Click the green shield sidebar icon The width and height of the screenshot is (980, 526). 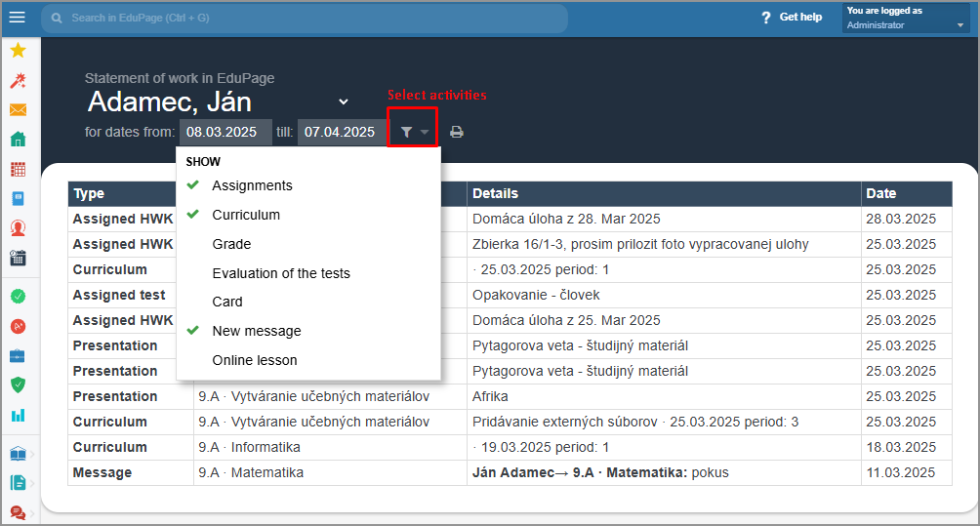19,384
